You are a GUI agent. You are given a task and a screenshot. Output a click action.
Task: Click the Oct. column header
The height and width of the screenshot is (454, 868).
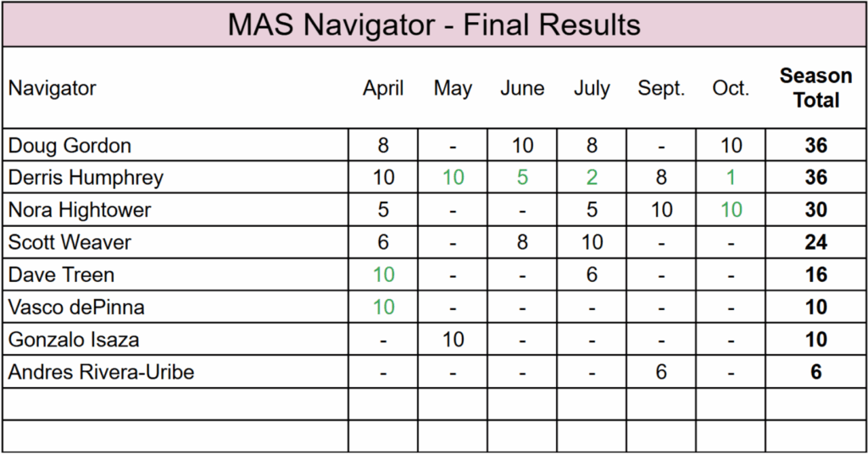[x=731, y=88]
